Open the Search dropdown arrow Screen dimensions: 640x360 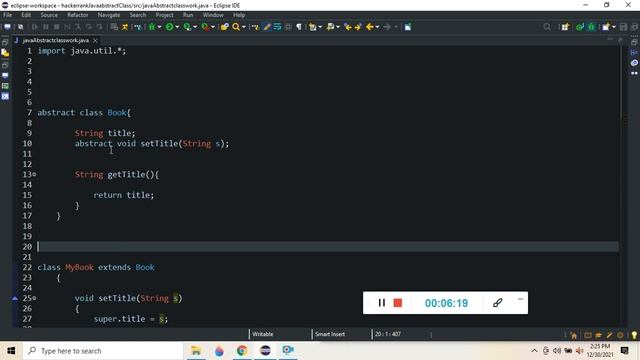(244, 27)
